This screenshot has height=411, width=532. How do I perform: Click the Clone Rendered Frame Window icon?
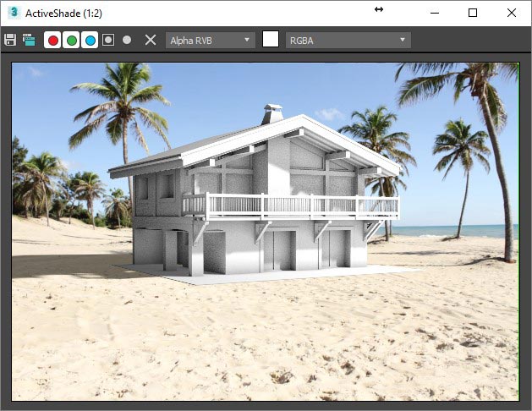coord(29,40)
